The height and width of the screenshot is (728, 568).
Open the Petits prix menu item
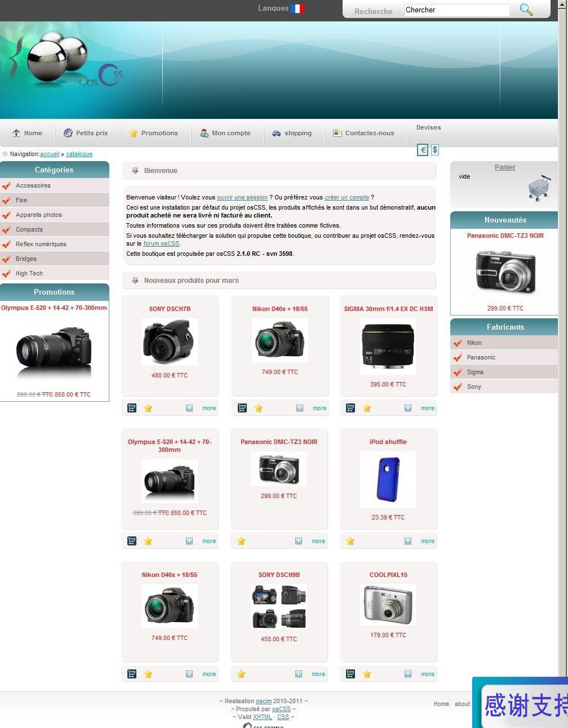pos(86,133)
